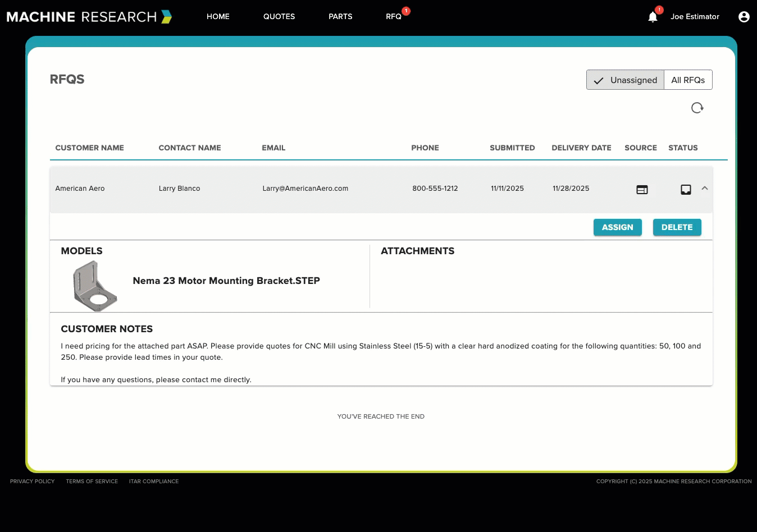Open Nema 23 Motor Mounting Bracket.STEP file
The width and height of the screenshot is (757, 532).
(226, 281)
